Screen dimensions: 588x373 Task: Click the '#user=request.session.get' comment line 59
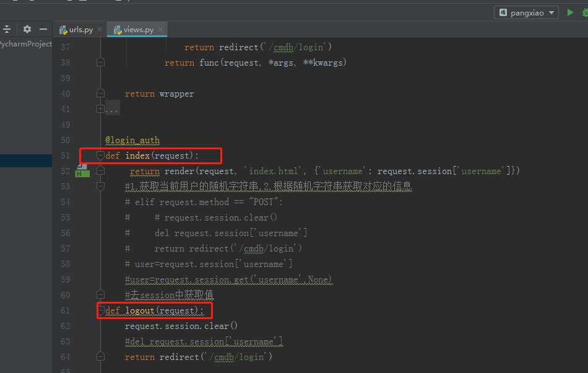[x=228, y=279]
